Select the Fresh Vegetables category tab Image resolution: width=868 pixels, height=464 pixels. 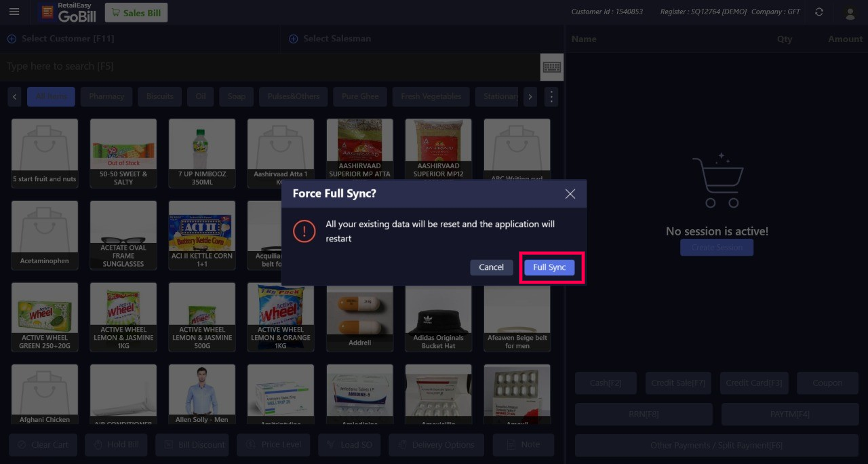(x=431, y=96)
